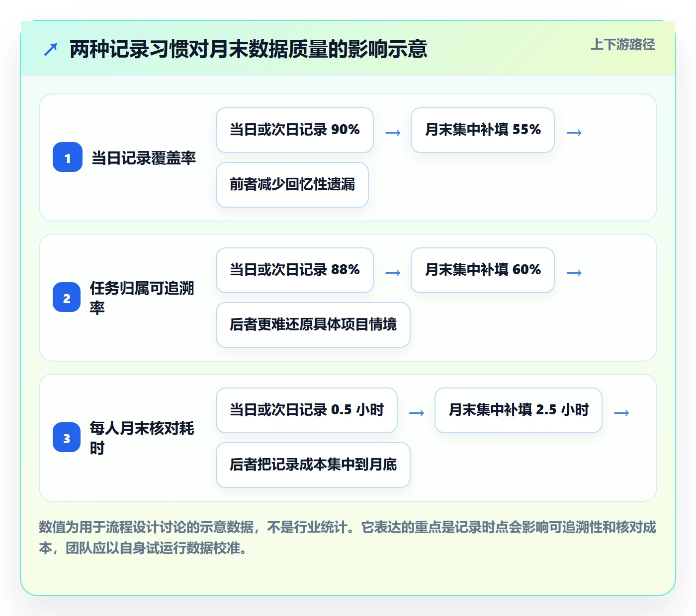
Task: Select the 当日或次日记录 90% chip
Action: (x=295, y=130)
